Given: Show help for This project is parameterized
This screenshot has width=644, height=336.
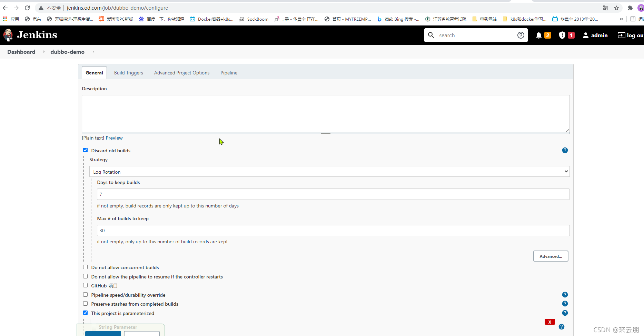Looking at the screenshot, I should (x=565, y=313).
